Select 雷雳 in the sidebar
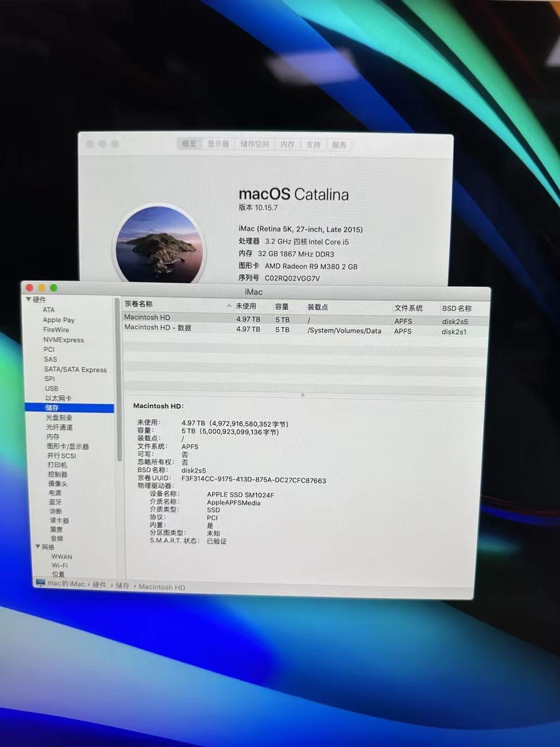The image size is (560, 747). 57,530
